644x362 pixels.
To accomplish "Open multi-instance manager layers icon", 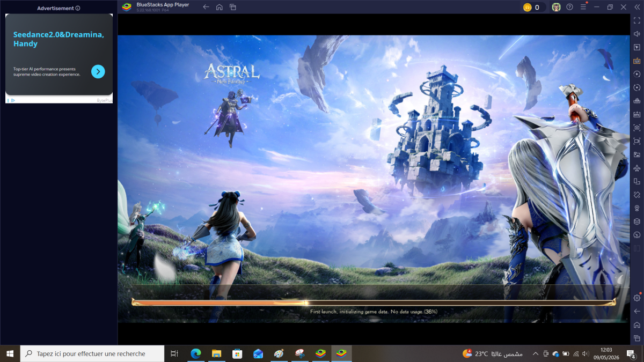I will click(636, 221).
